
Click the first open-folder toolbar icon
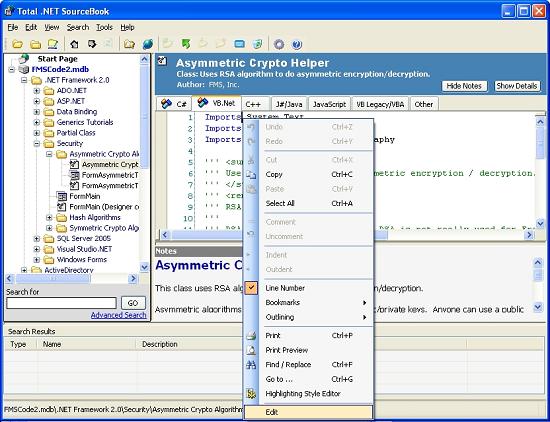click(x=18, y=44)
